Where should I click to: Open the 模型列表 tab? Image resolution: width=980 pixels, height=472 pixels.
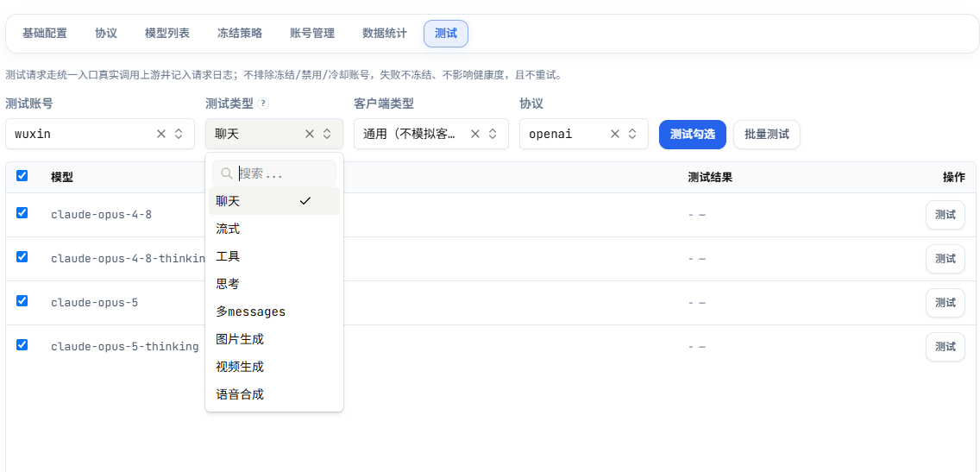coord(167,34)
